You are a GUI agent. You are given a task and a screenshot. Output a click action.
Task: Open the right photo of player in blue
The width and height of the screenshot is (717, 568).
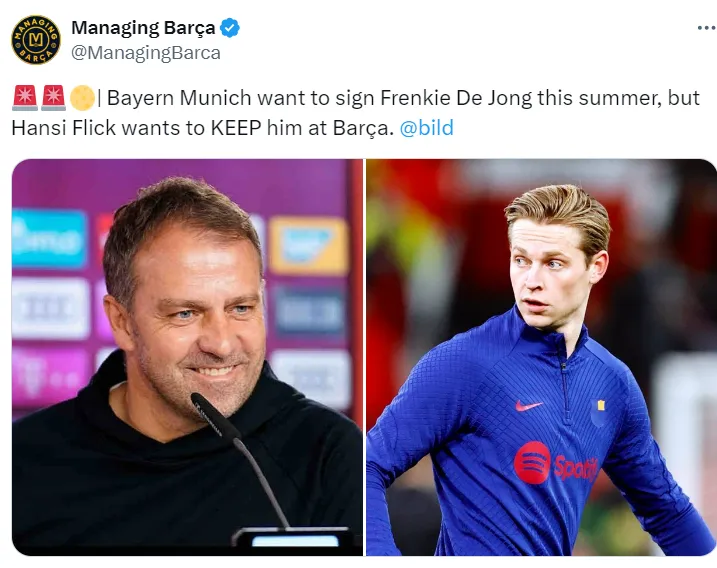point(541,357)
